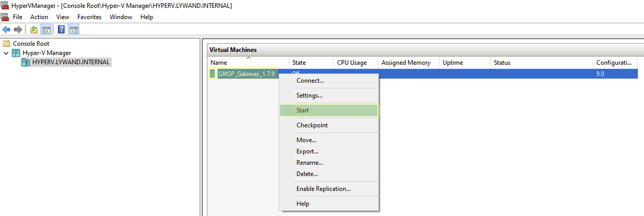This screenshot has width=644, height=216.
Task: Sort by the Status column header
Action: pyautogui.click(x=542, y=63)
